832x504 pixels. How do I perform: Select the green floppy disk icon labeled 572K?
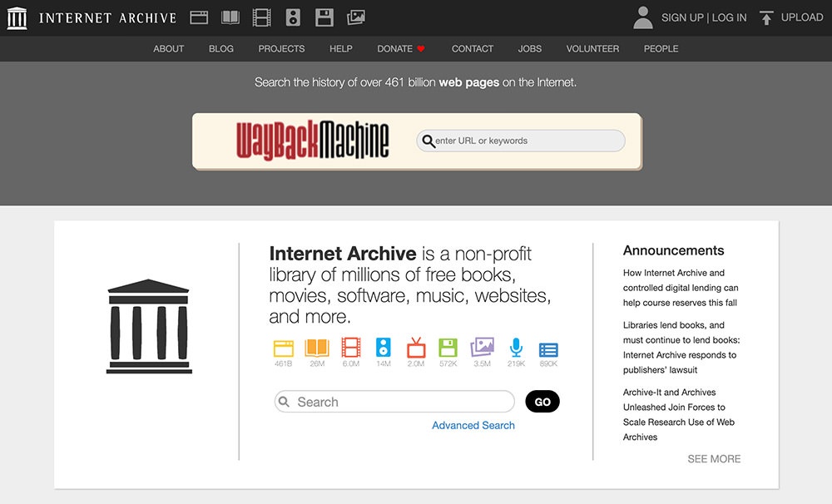point(448,348)
